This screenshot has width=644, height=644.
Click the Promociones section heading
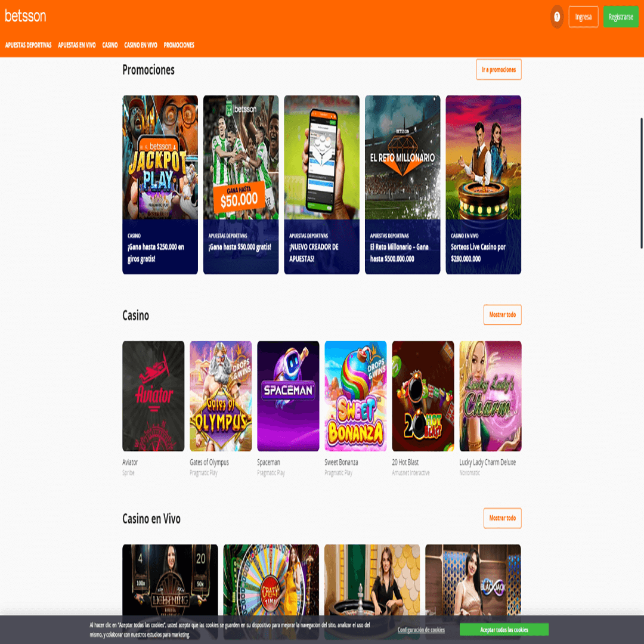pyautogui.click(x=148, y=70)
